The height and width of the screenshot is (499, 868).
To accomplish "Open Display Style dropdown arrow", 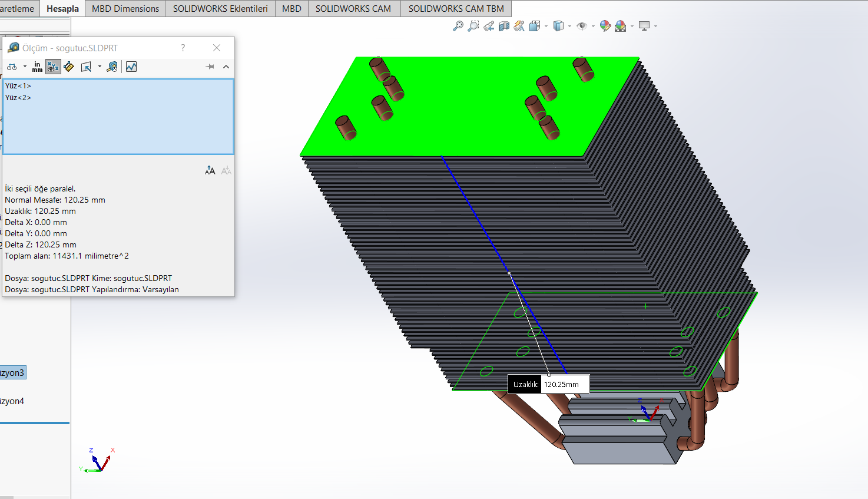I will click(x=570, y=27).
